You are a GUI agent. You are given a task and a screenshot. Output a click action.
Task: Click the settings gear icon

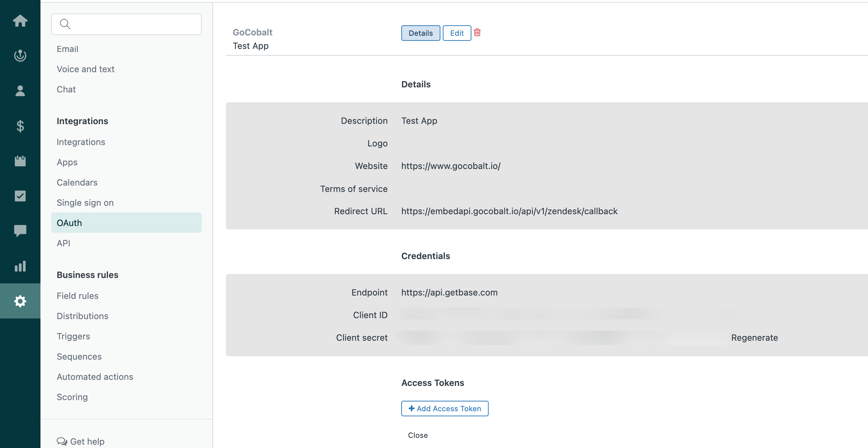[20, 301]
